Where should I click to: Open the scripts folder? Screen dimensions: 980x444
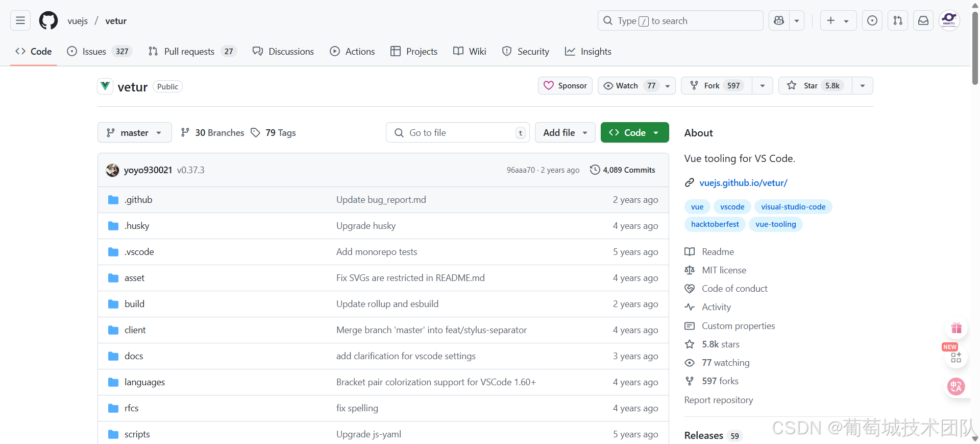(x=137, y=434)
